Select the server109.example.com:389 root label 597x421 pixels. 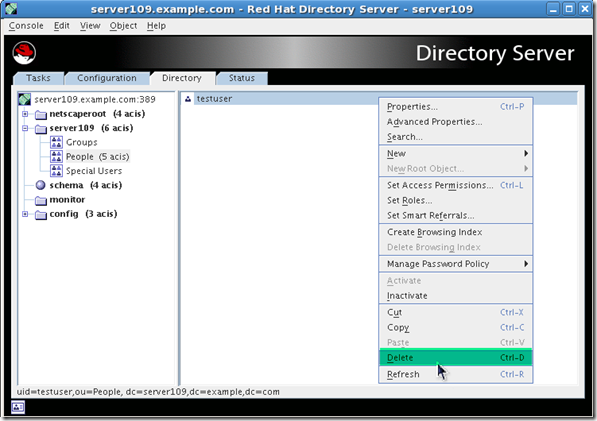[95, 99]
